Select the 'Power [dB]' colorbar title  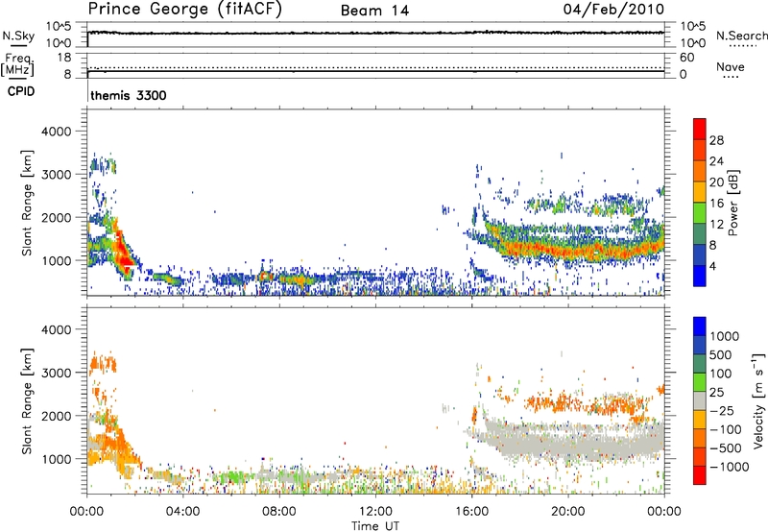[x=732, y=203]
